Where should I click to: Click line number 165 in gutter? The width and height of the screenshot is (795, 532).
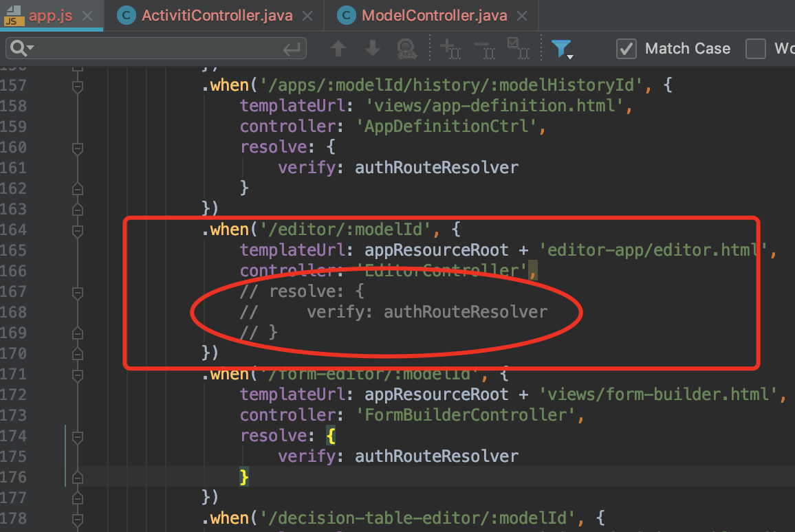[x=13, y=250]
